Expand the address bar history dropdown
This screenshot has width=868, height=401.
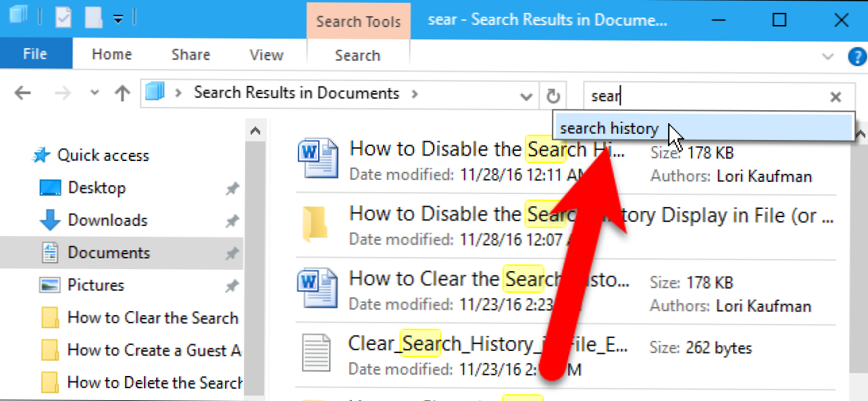click(x=527, y=96)
